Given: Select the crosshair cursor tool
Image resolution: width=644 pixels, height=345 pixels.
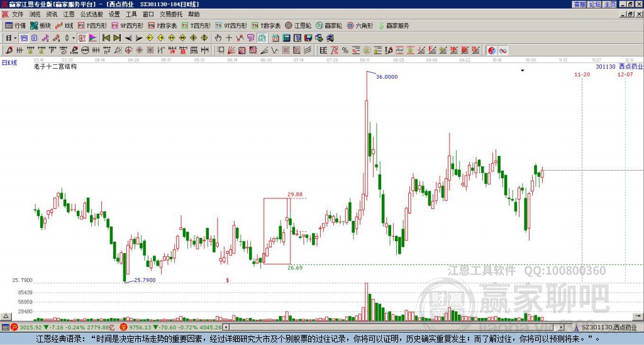Looking at the screenshot, I should point(229,38).
